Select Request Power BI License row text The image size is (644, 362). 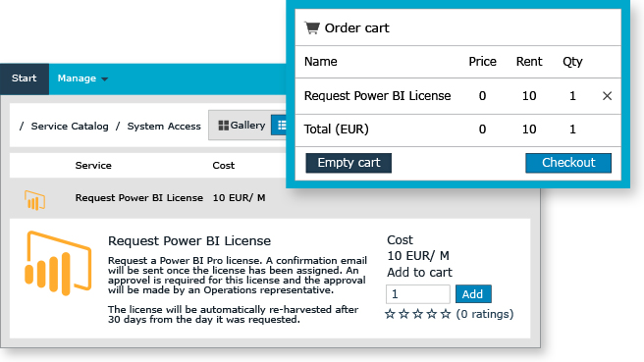pos(138,198)
